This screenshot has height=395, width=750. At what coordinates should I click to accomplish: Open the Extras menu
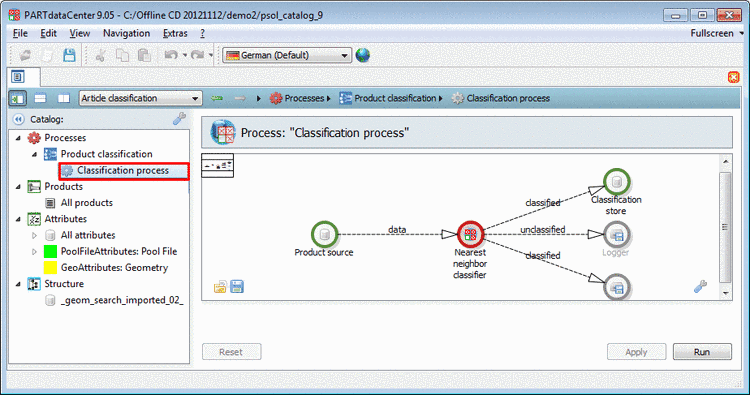175,33
